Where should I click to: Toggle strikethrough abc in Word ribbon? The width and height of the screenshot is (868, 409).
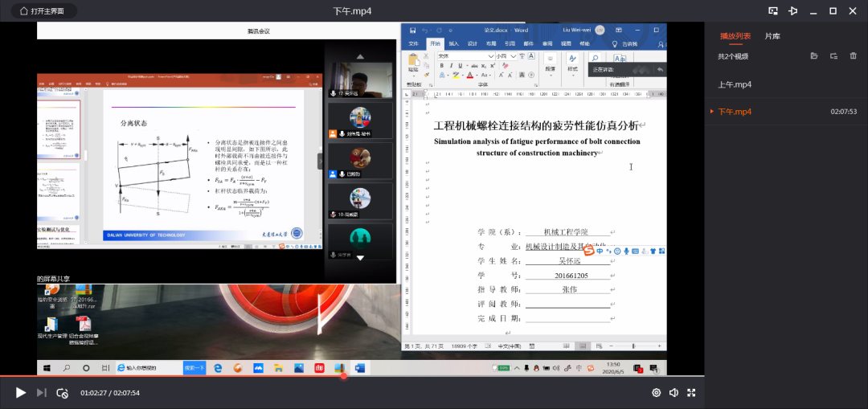point(473,66)
